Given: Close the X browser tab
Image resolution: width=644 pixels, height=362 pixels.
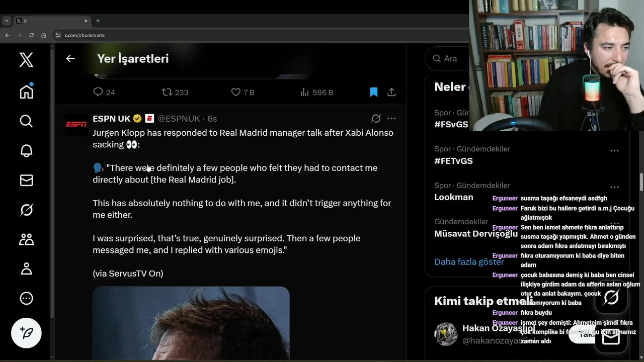Looking at the screenshot, I should click(86, 21).
